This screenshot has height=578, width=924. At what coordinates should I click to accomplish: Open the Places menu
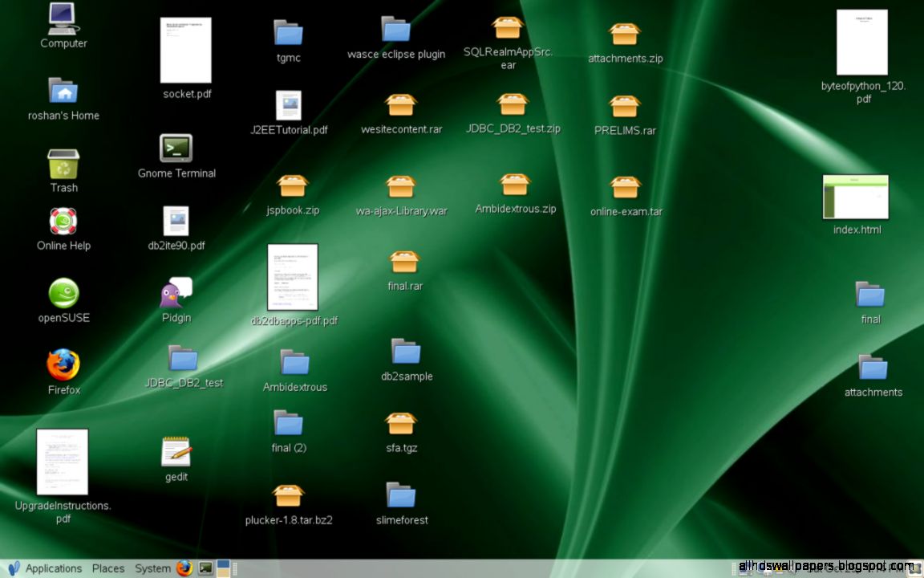(107, 568)
